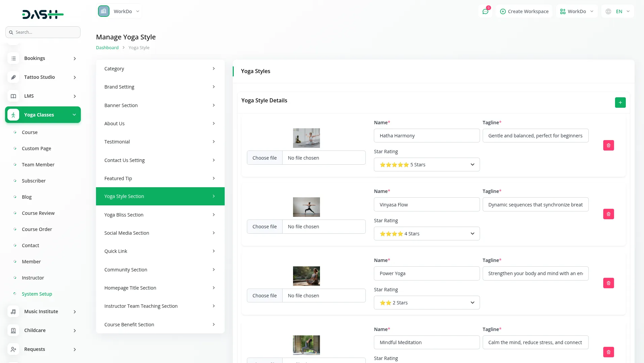Click the green add yoga style plus button

pos(620,102)
